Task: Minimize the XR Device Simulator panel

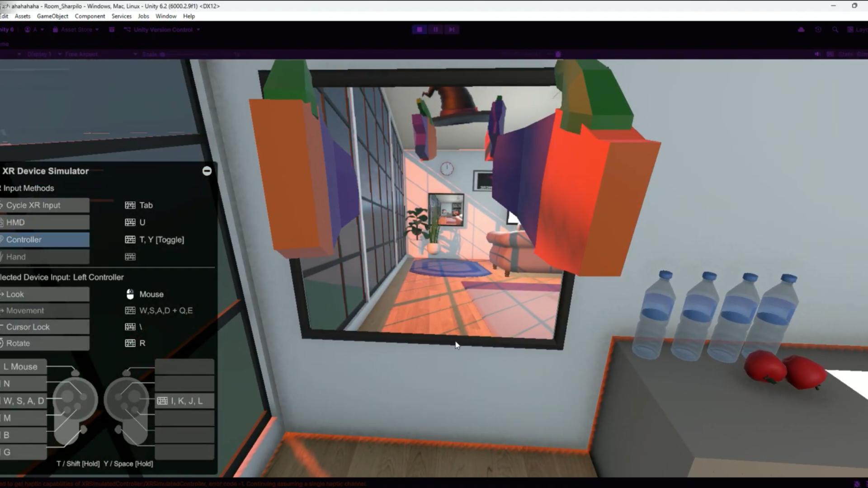Action: 207,171
